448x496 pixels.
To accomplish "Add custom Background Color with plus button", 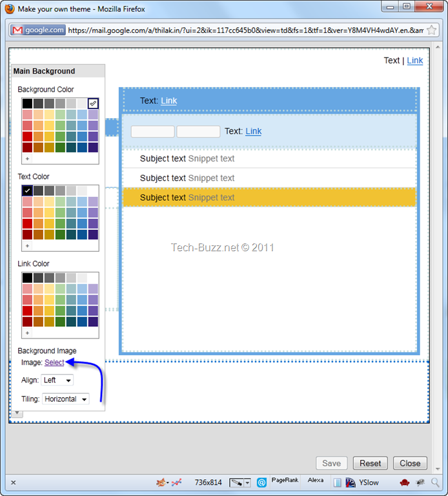I will (27, 158).
